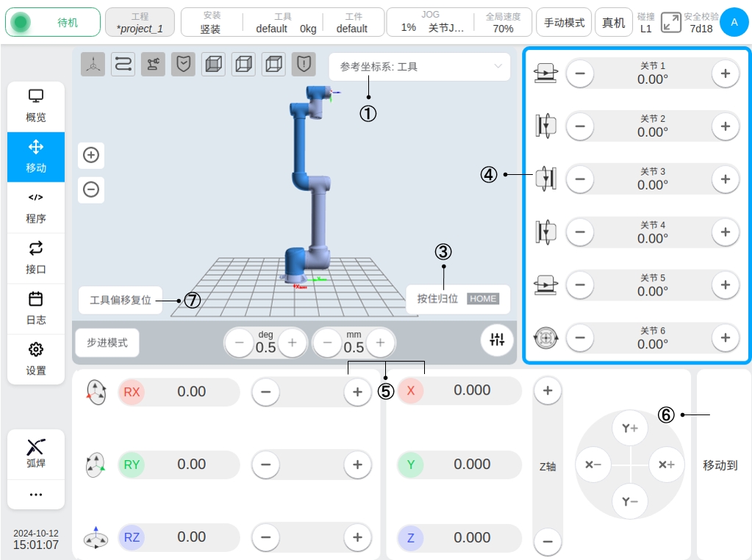
Task: Switch to the 程序 tab in sidebar
Action: click(x=36, y=208)
